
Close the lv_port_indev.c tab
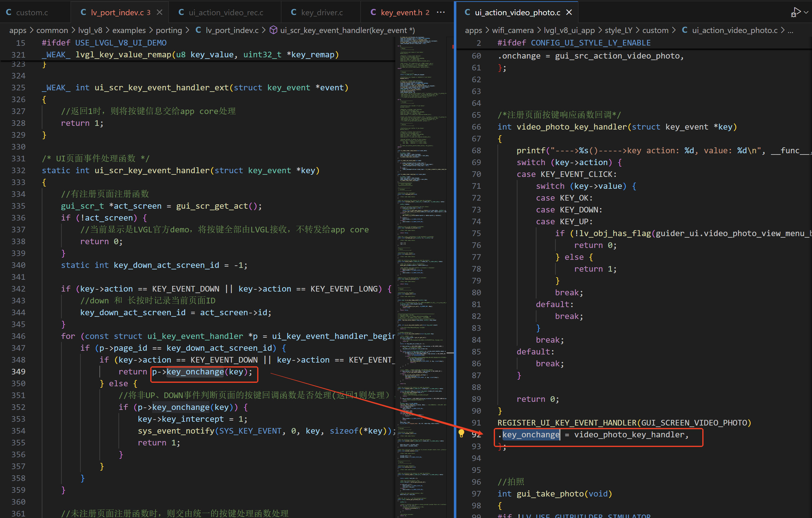point(160,12)
